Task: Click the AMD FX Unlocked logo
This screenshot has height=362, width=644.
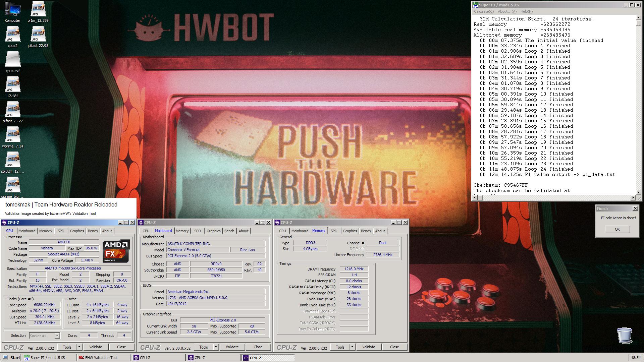Action: click(x=116, y=251)
